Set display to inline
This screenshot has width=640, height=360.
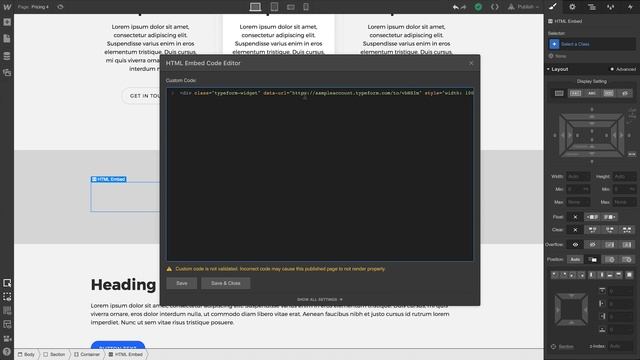592,93
